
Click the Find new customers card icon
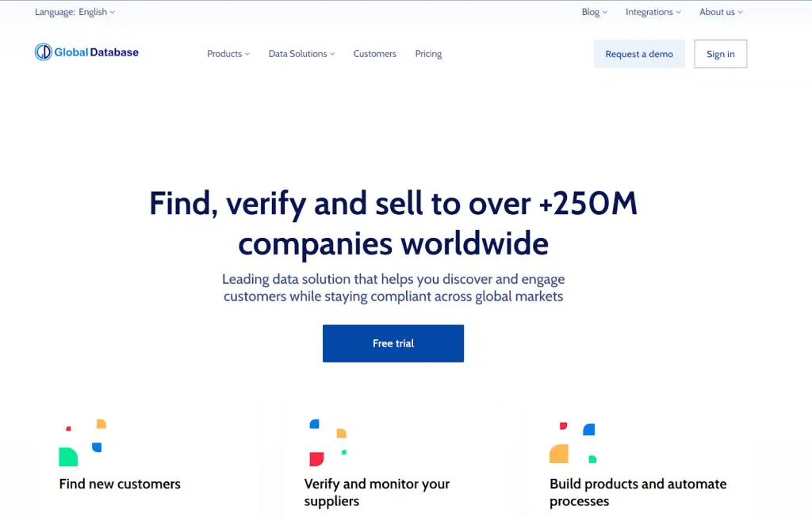click(x=82, y=442)
